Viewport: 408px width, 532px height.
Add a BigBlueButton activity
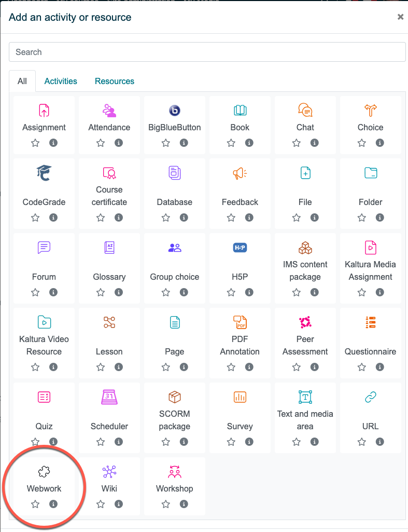(175, 110)
